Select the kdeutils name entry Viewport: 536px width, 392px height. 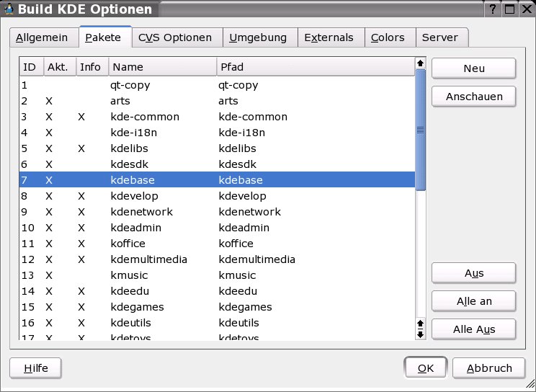click(130, 323)
